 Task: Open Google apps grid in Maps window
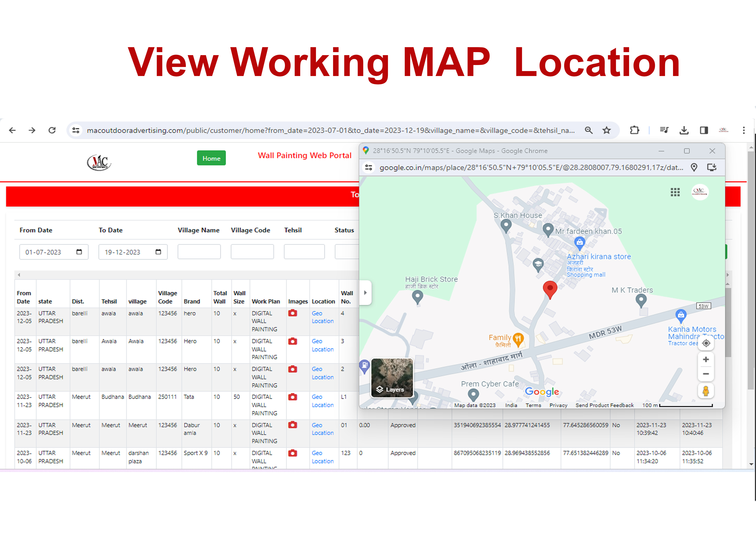(x=675, y=192)
